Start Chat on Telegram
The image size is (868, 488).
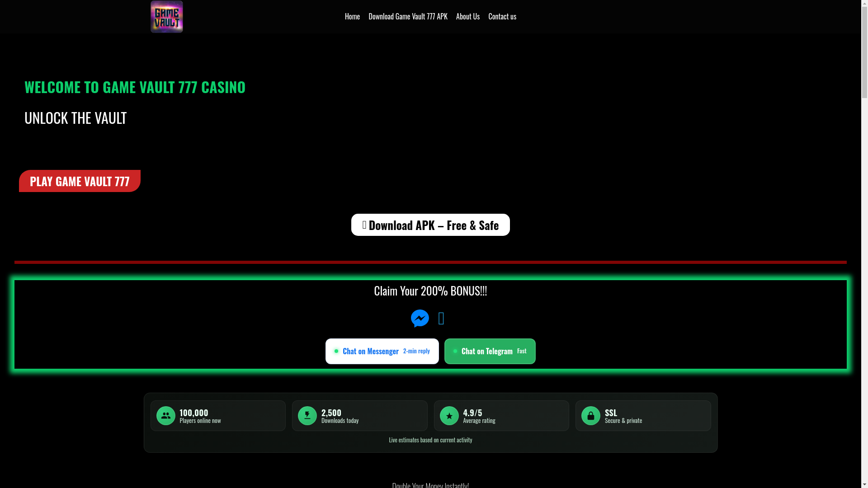click(490, 351)
